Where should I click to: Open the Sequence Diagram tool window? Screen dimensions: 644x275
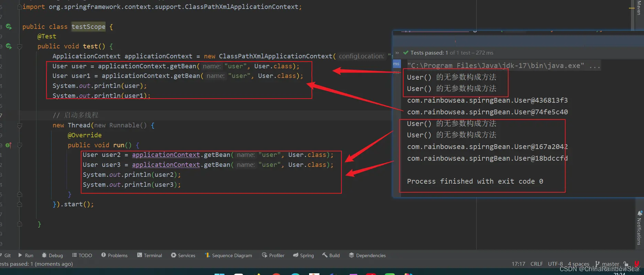click(229, 255)
